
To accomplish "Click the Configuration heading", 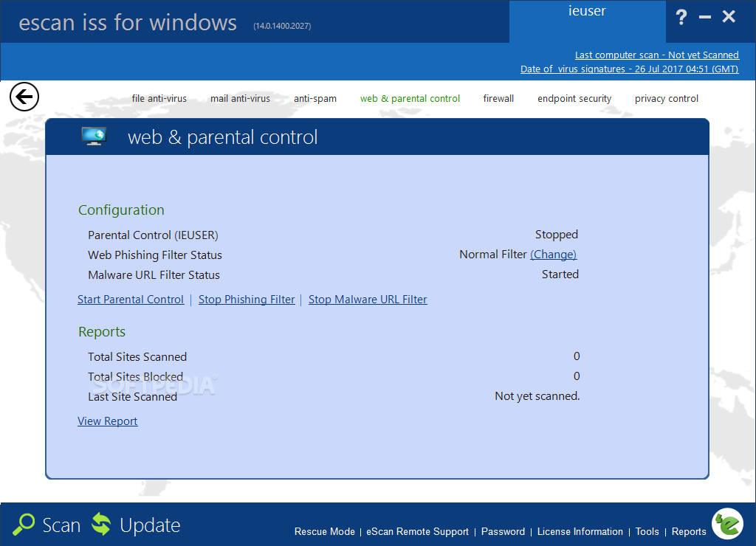I will (x=121, y=210).
